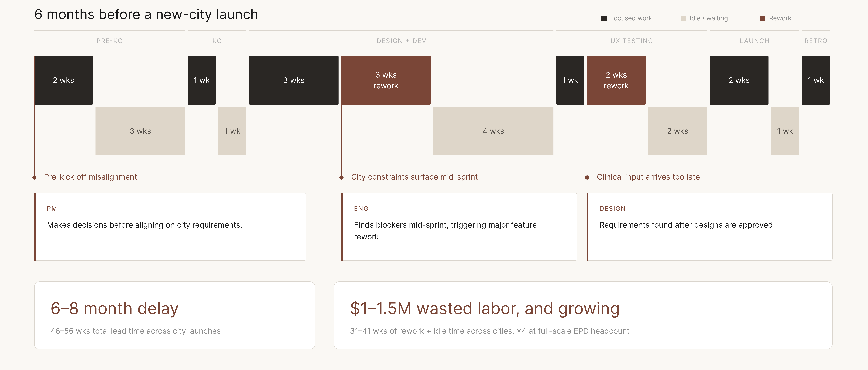Click the brown Rework legend swatch
868x370 pixels.
click(x=763, y=18)
